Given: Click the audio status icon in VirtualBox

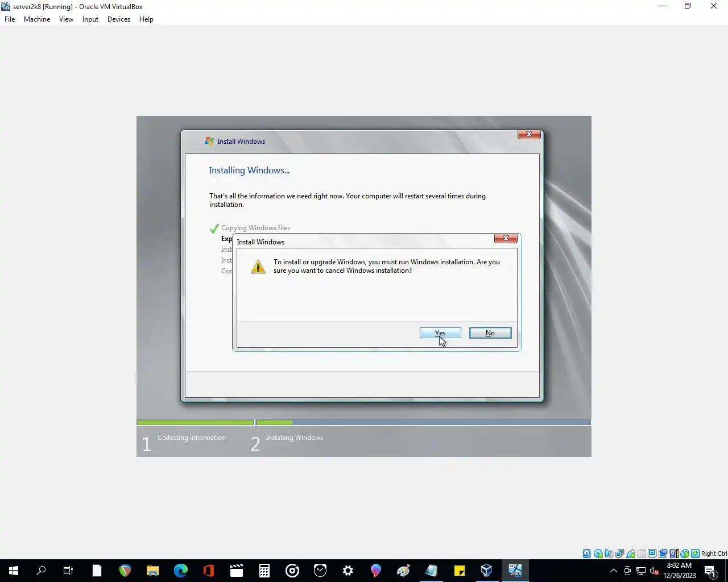Looking at the screenshot, I should coord(609,554).
